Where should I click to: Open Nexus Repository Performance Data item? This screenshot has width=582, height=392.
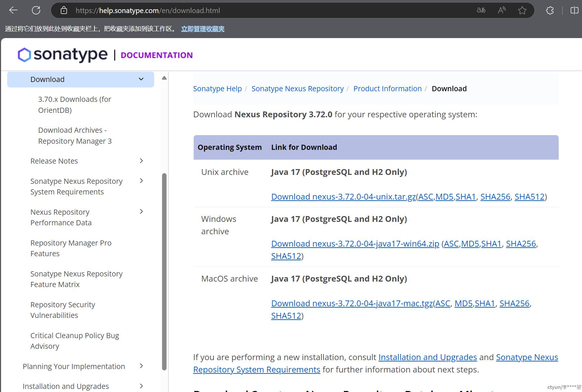pyautogui.click(x=61, y=217)
